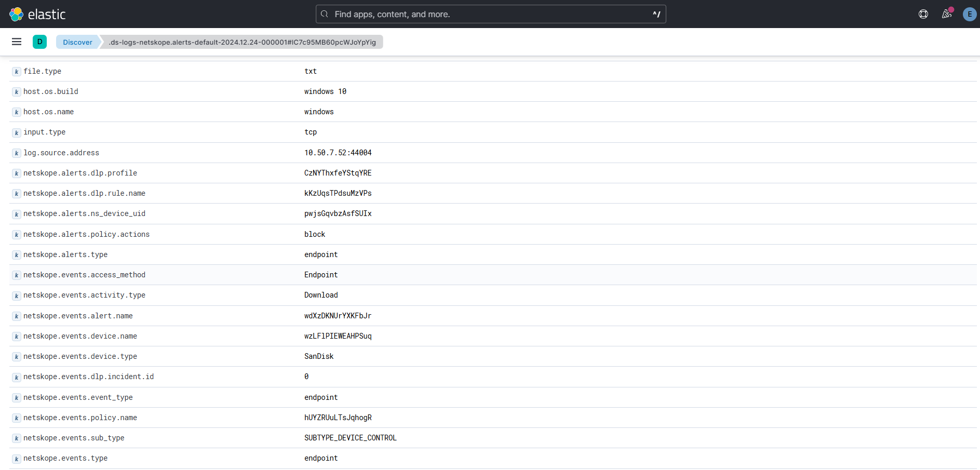The image size is (980, 470).
Task: Click keyword icon for netskope.events.activity.type
Action: [x=17, y=296]
